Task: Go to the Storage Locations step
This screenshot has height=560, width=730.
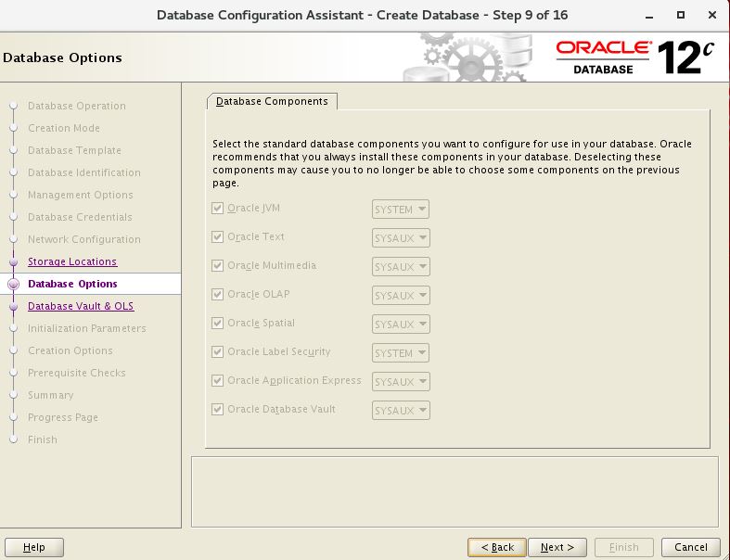Action: click(72, 261)
